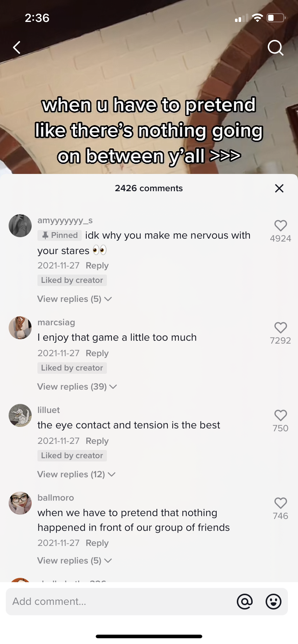Screen dimensions: 298x644
Task: Close the comments panel
Action: point(279,188)
